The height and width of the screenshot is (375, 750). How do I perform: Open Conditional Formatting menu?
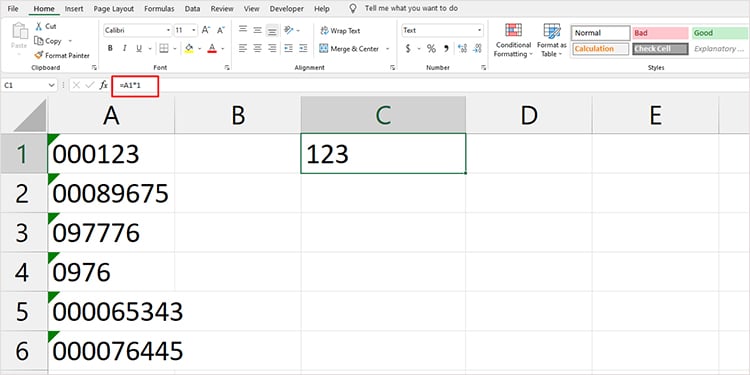513,40
